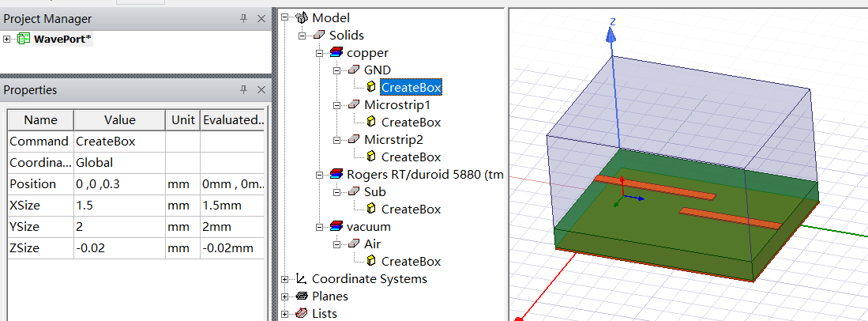Select CreateBox under Air
This screenshot has width=868, height=321.
(x=411, y=261)
